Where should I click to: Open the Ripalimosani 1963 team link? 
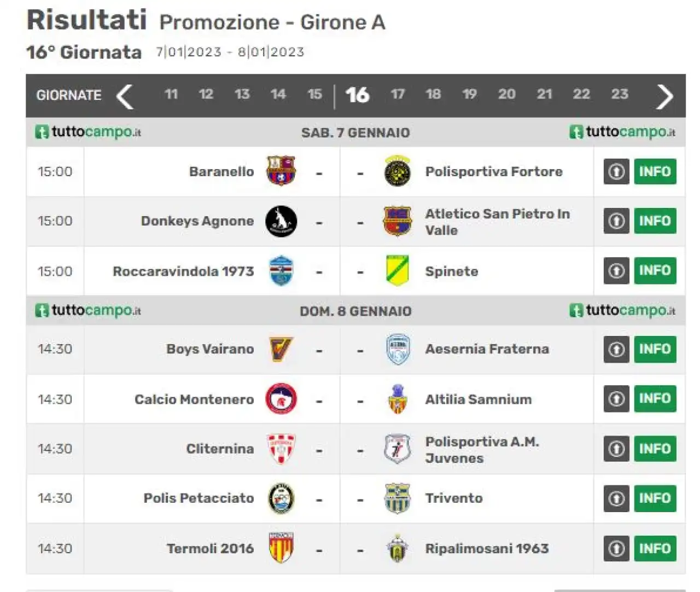(487, 548)
